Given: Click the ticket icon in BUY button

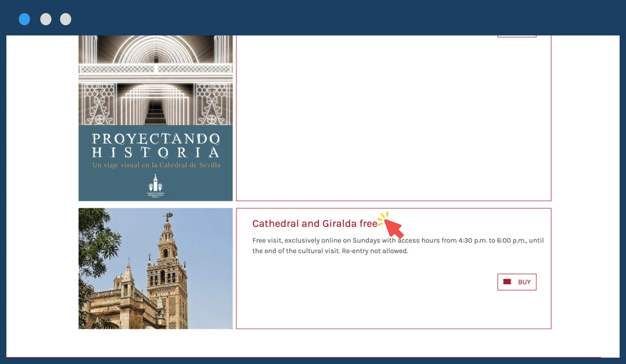Looking at the screenshot, I should click(x=507, y=282).
